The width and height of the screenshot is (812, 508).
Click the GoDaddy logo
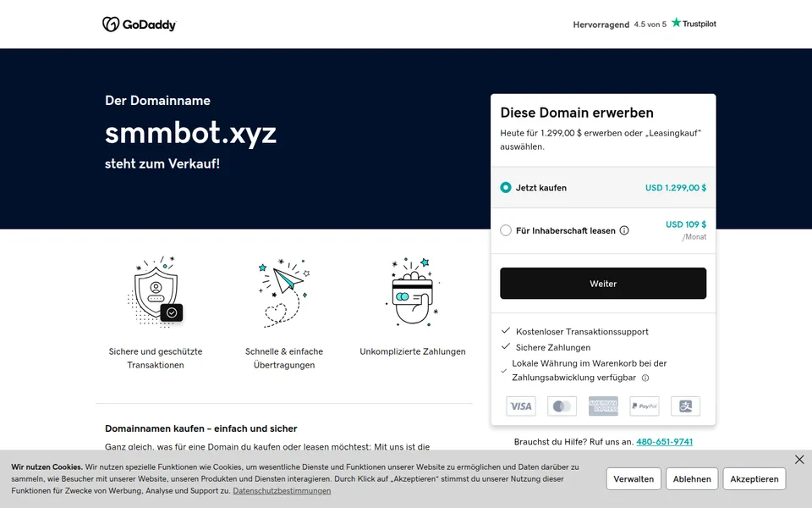pos(140,25)
